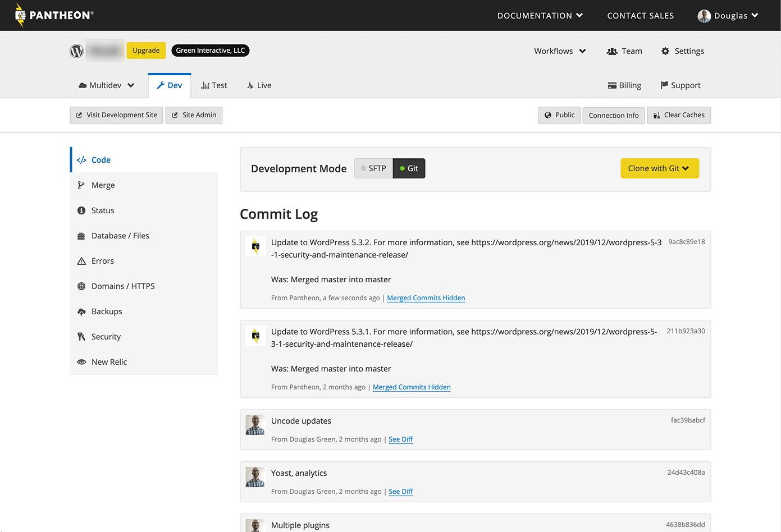Switch to the Live environment tab

click(259, 85)
